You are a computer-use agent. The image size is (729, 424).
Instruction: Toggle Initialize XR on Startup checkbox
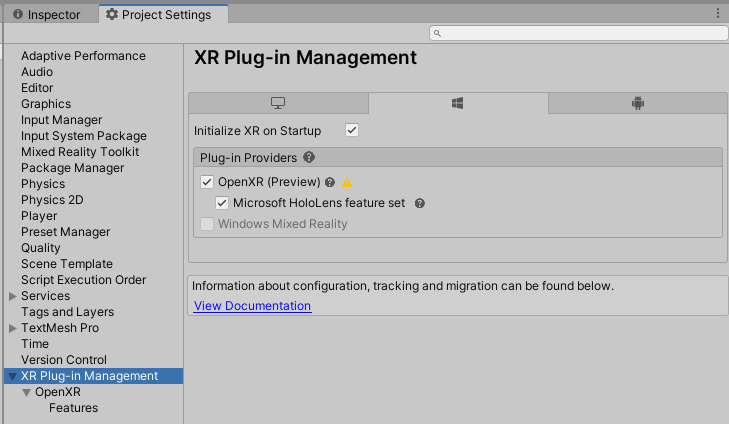[352, 130]
